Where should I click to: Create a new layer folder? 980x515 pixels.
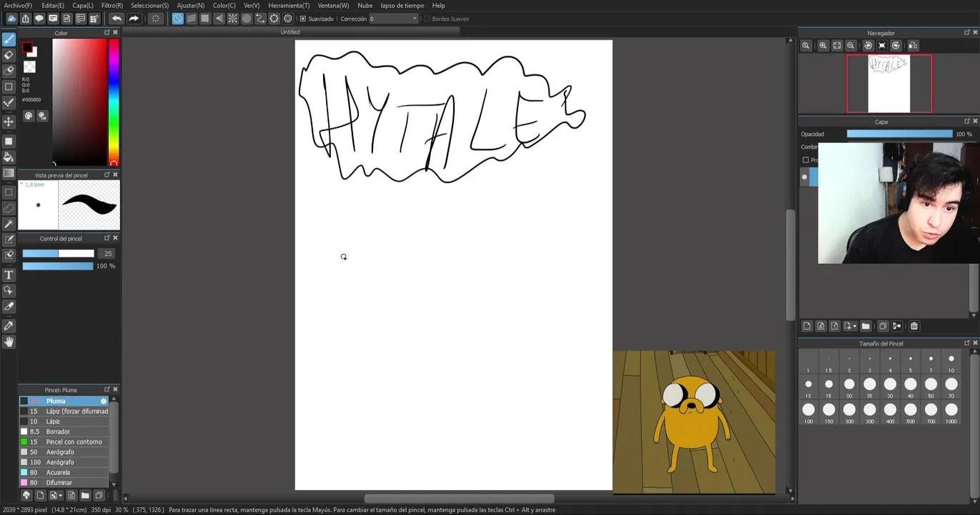[866, 326]
